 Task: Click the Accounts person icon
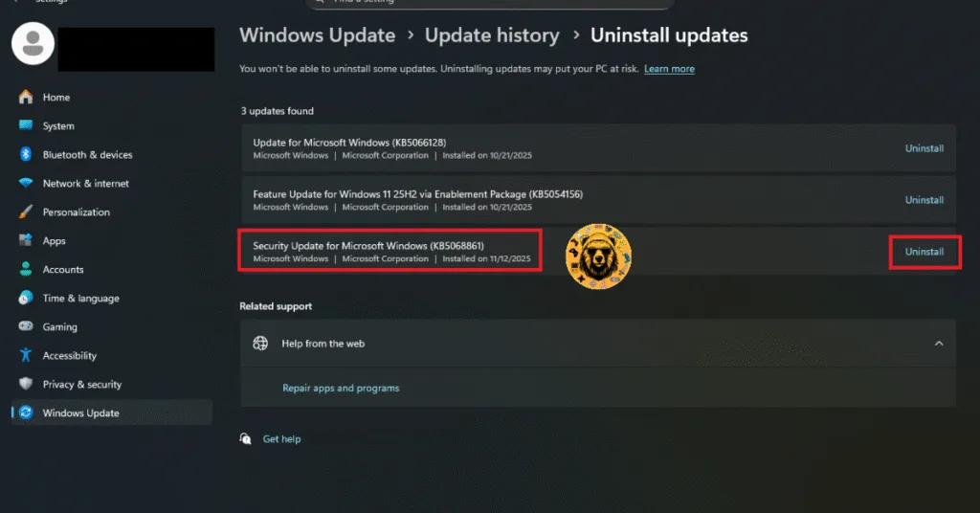(x=26, y=269)
